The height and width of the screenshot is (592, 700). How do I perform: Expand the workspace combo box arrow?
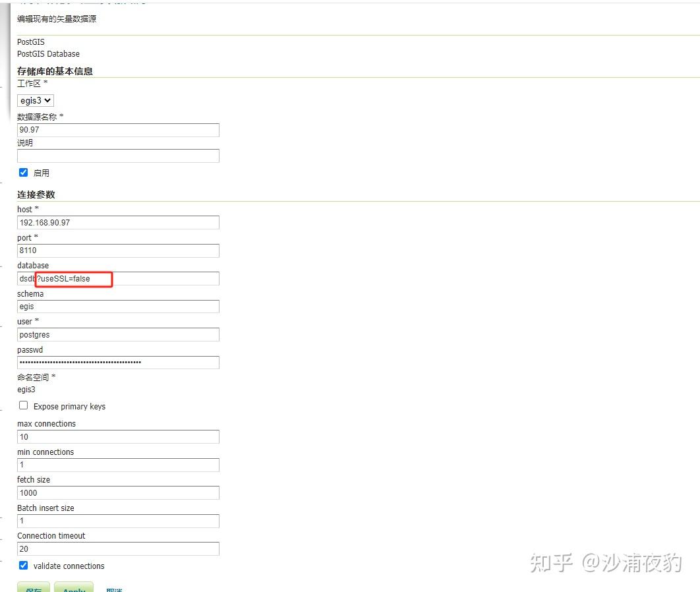47,100
